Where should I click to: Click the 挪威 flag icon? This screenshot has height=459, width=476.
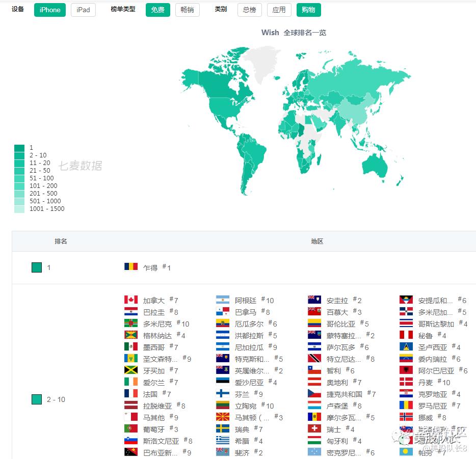406,417
